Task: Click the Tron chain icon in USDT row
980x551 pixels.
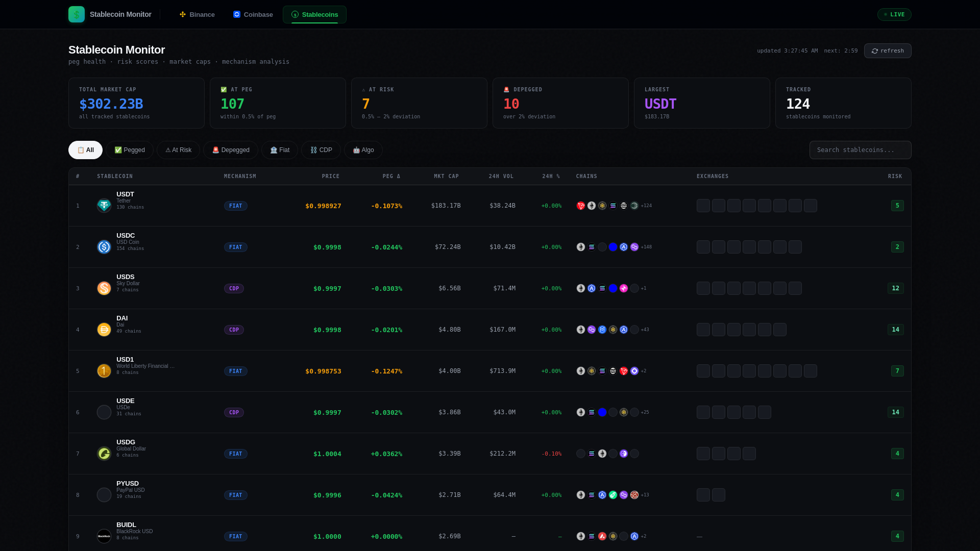Action: pos(581,206)
